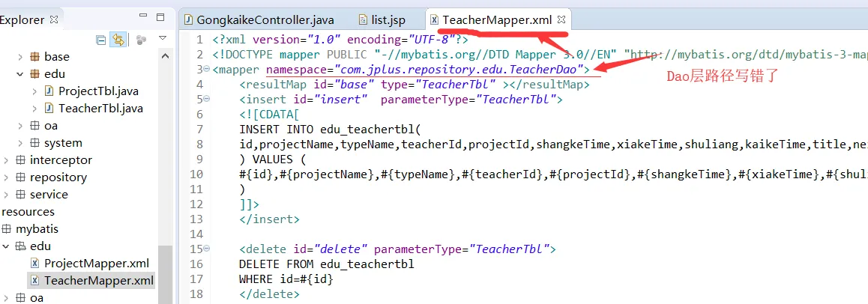
Task: Place cursor on "INSERT INTO edu_teachertbl(" line
Action: [330, 130]
